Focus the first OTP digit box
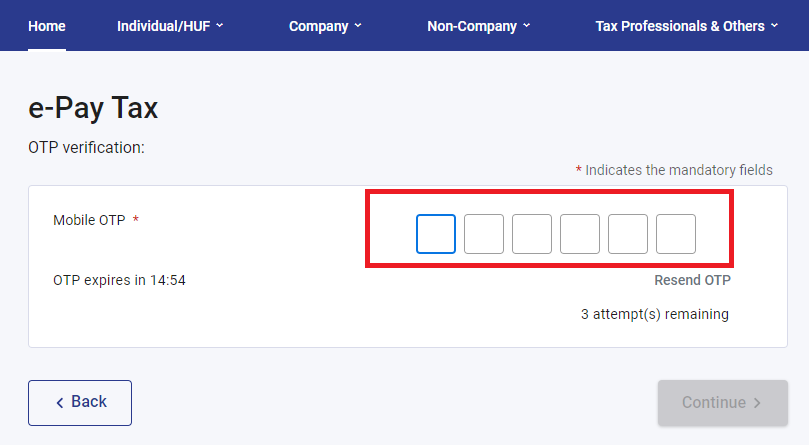The width and height of the screenshot is (809, 445). [436, 234]
